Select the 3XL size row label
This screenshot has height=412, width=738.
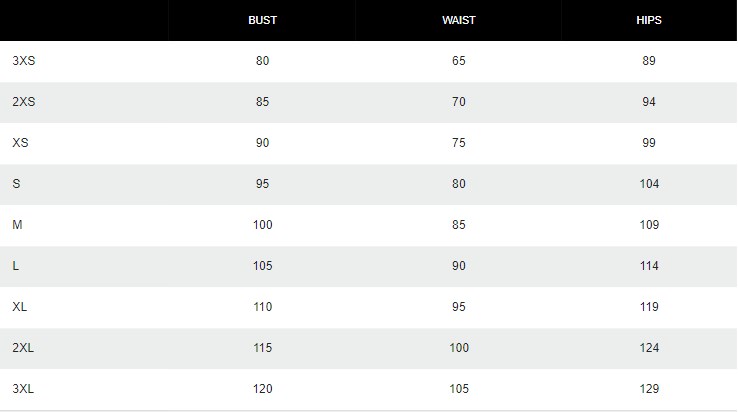23,388
